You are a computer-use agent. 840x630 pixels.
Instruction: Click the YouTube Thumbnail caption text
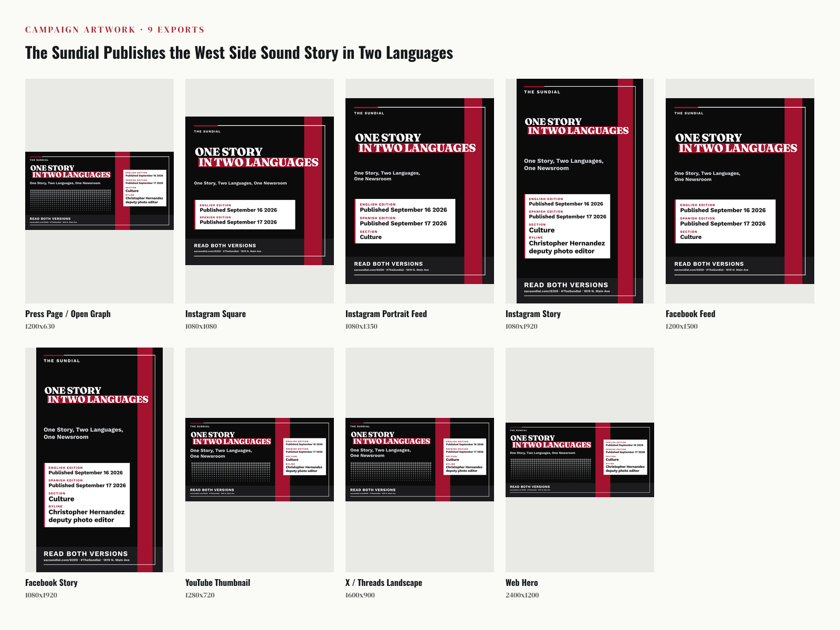pyautogui.click(x=217, y=583)
